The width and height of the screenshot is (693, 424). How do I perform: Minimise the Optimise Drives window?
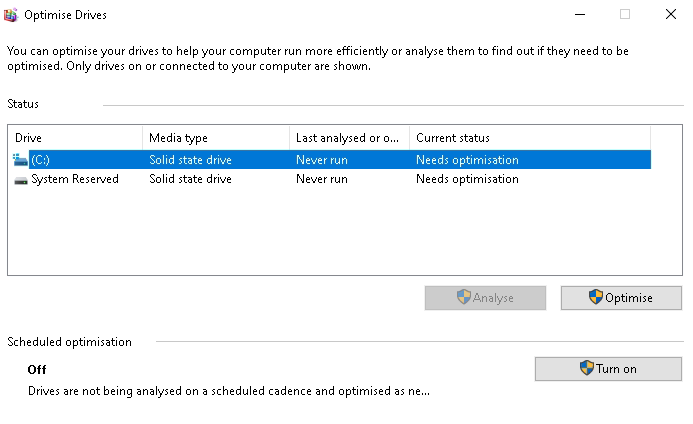point(579,15)
